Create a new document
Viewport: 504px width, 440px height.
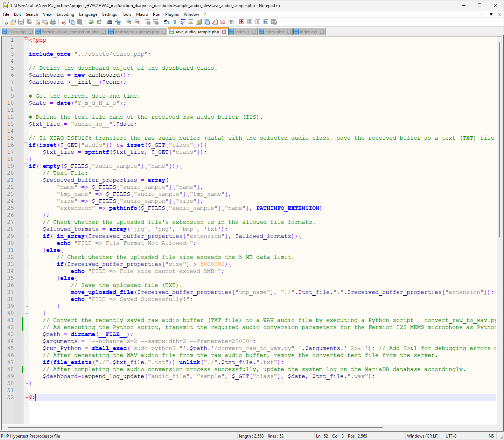[x=6, y=22]
